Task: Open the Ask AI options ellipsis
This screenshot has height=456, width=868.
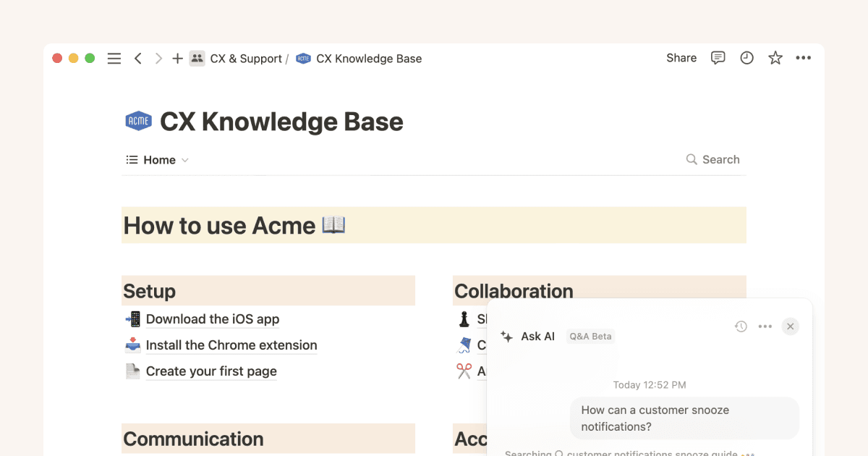Action: (765, 326)
